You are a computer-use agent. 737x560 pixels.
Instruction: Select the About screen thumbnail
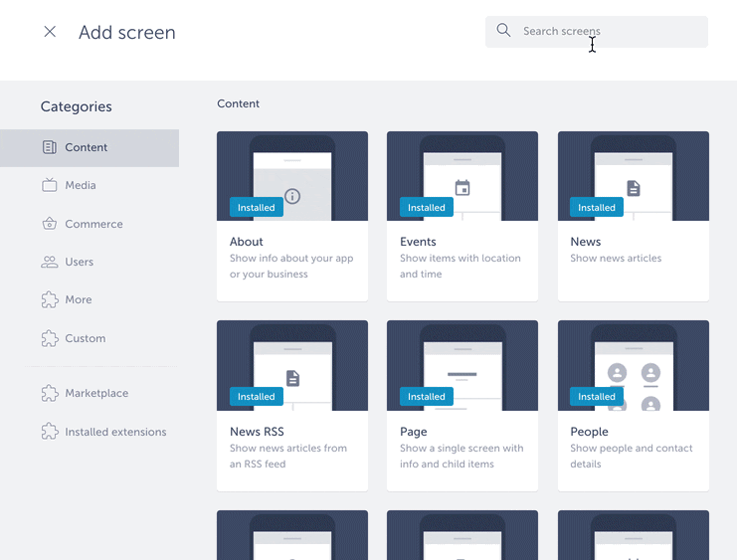292,176
